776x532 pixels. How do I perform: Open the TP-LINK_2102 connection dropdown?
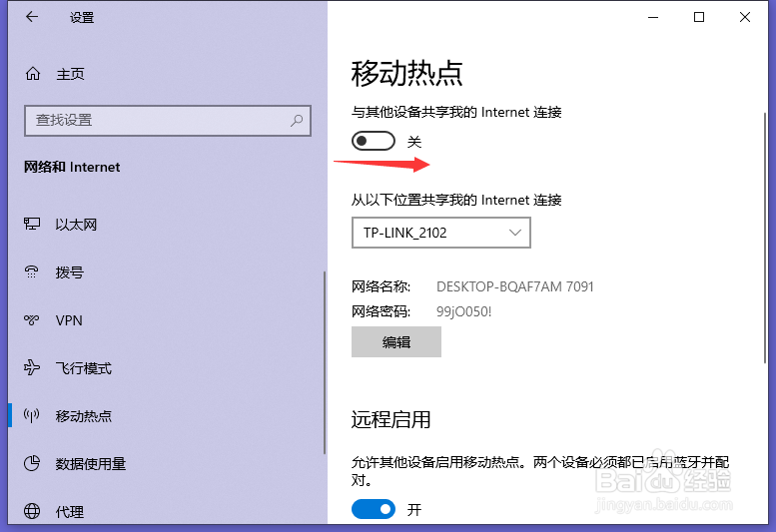click(441, 233)
